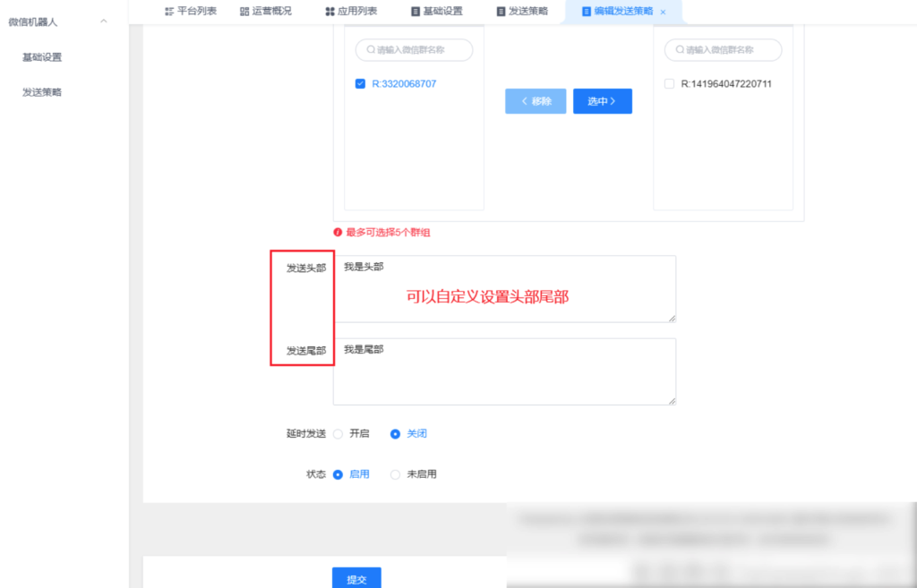Click the 提交 submit button
Image resolution: width=917 pixels, height=588 pixels.
pyautogui.click(x=356, y=578)
